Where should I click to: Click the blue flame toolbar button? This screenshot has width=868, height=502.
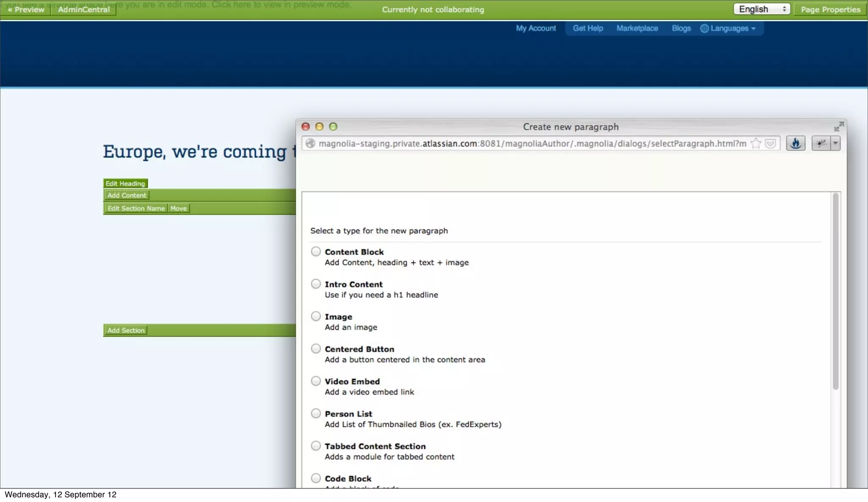[x=796, y=143]
